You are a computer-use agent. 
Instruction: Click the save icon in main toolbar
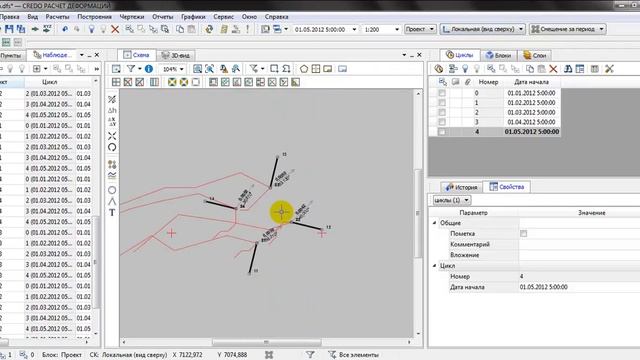(9, 29)
